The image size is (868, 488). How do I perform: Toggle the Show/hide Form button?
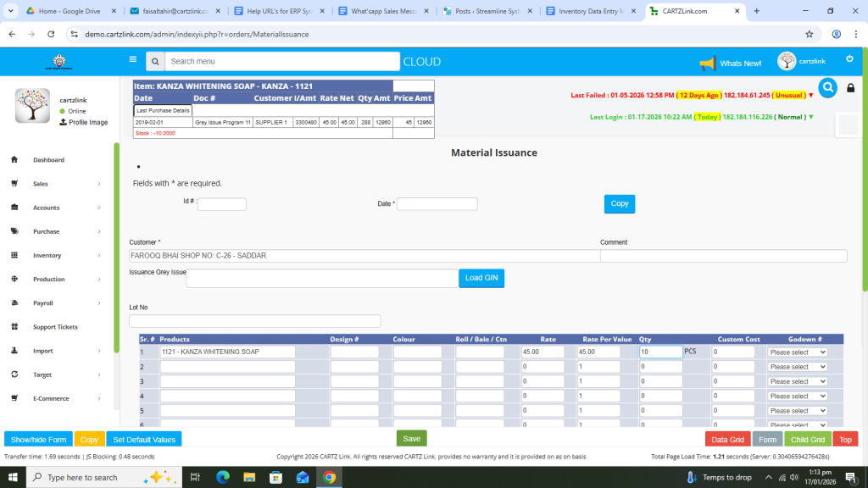(38, 439)
